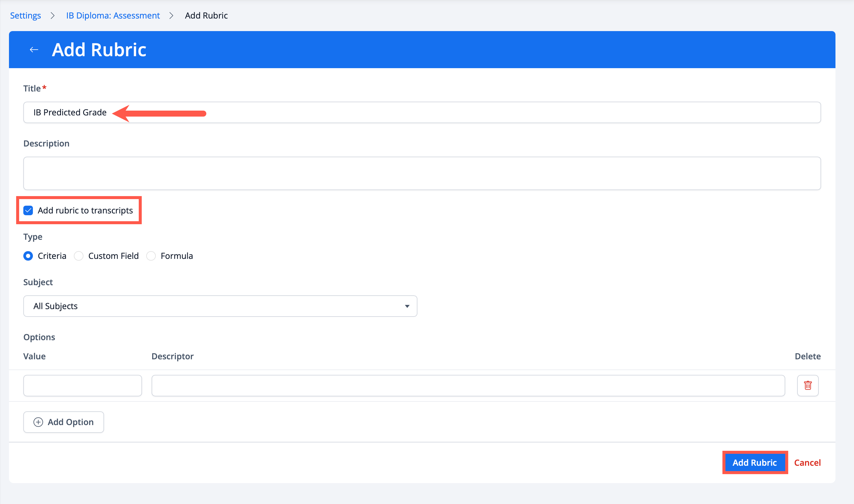The width and height of the screenshot is (854, 504).
Task: Click the option Value input box
Action: pyautogui.click(x=83, y=385)
